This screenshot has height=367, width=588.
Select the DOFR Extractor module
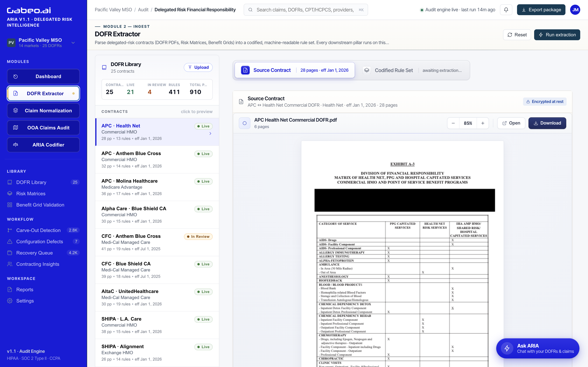[x=43, y=93]
